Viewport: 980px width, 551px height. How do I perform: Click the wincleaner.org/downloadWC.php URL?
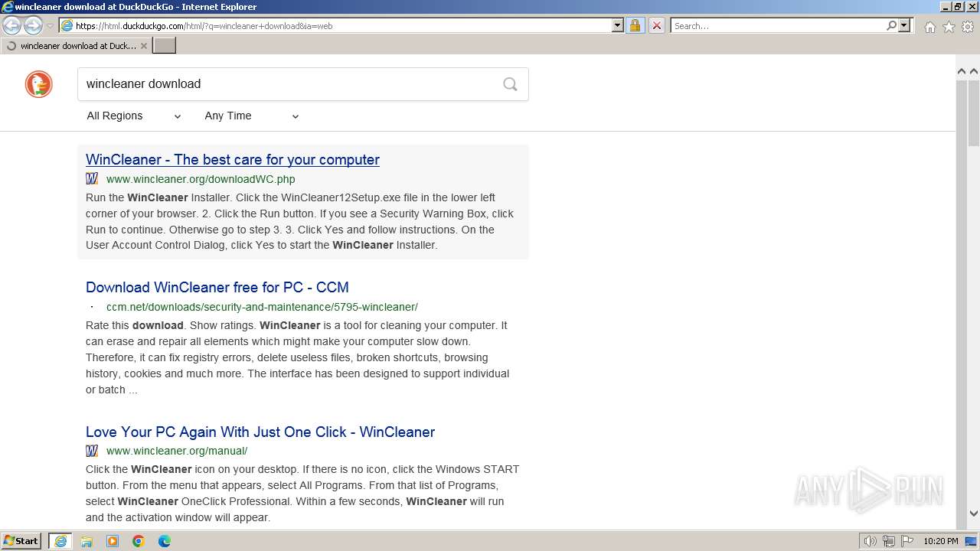coord(201,179)
